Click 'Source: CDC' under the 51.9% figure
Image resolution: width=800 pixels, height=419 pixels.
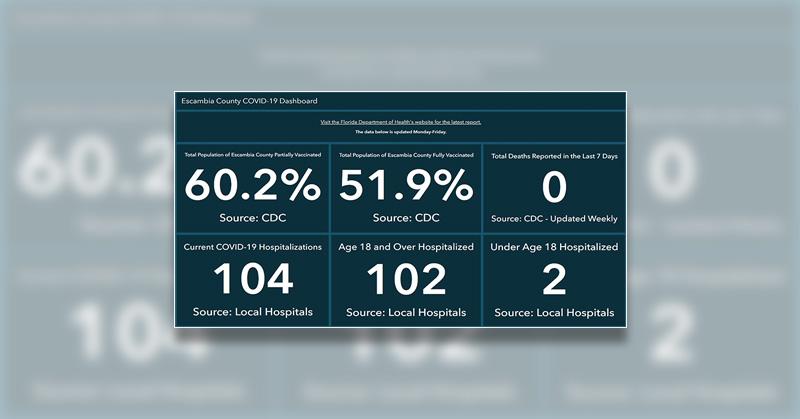(x=406, y=218)
